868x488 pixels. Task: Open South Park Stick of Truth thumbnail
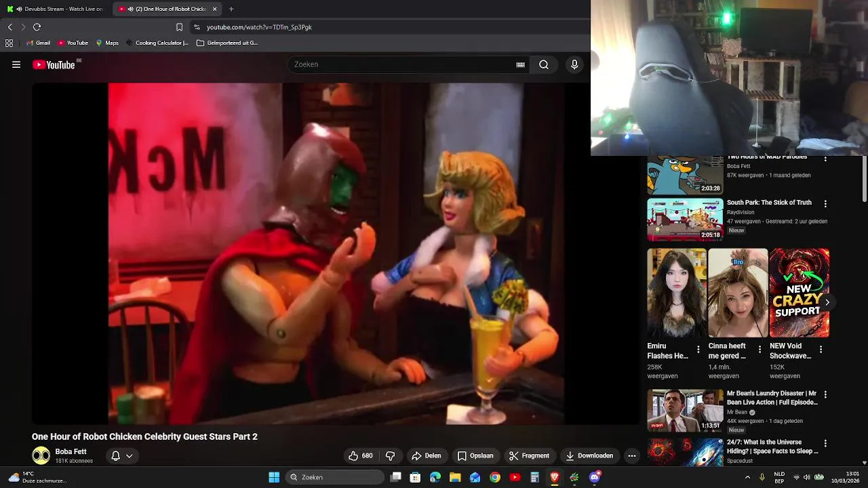(685, 220)
